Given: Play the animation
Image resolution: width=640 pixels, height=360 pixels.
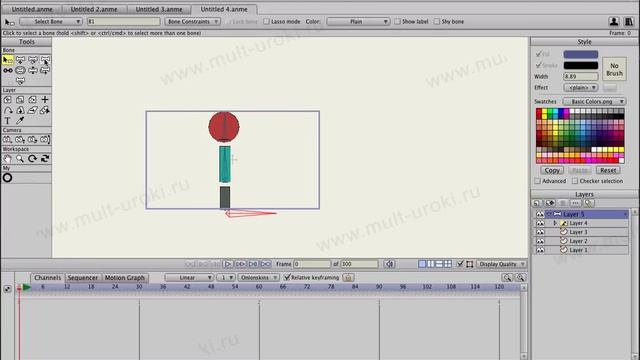Looking at the screenshot, I should coord(228,264).
